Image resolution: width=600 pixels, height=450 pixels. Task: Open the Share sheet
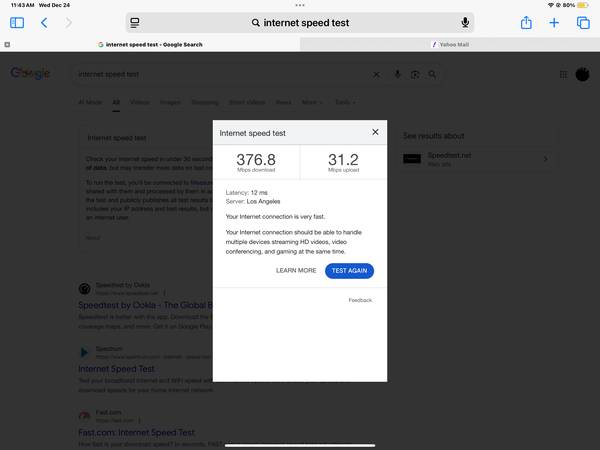526,22
